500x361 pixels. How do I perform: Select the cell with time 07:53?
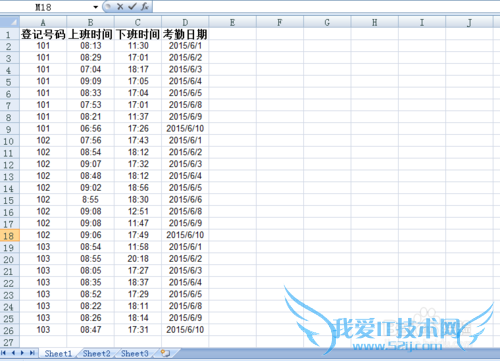pos(90,105)
